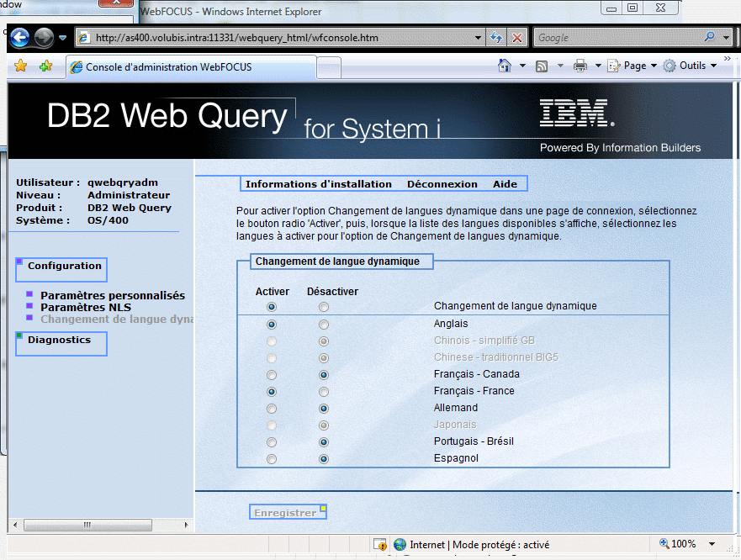Activate Espagnol language radio
741x560 pixels.
(272, 459)
